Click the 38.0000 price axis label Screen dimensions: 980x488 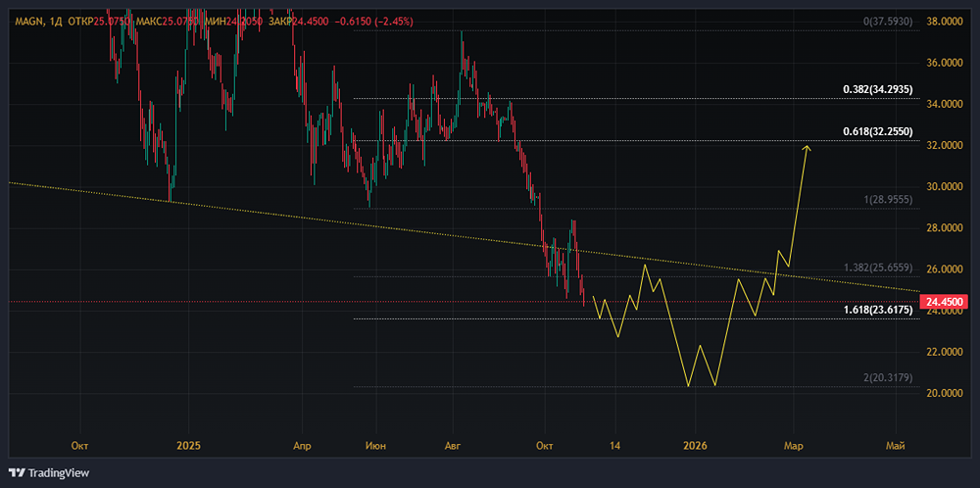tap(945, 22)
